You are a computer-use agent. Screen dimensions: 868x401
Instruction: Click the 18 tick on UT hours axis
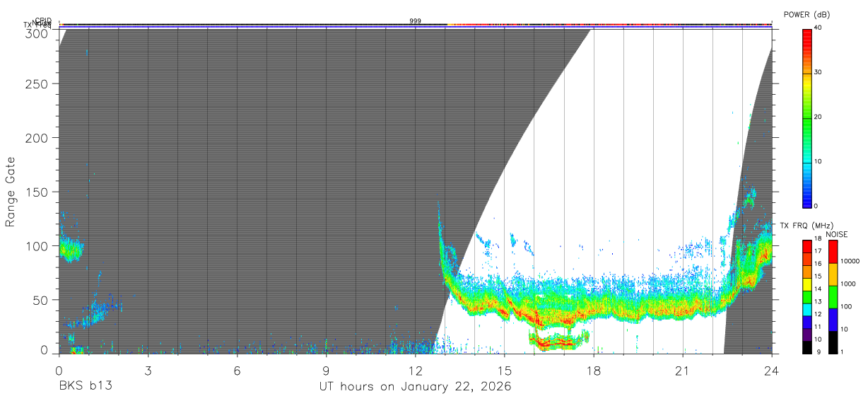point(594,370)
